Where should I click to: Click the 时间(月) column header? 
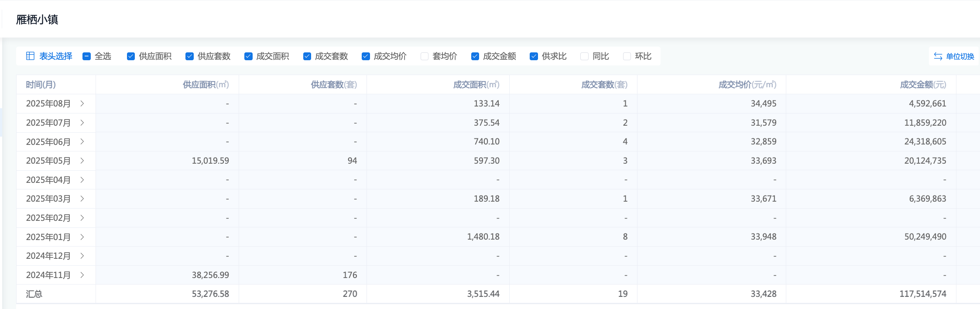(41, 85)
